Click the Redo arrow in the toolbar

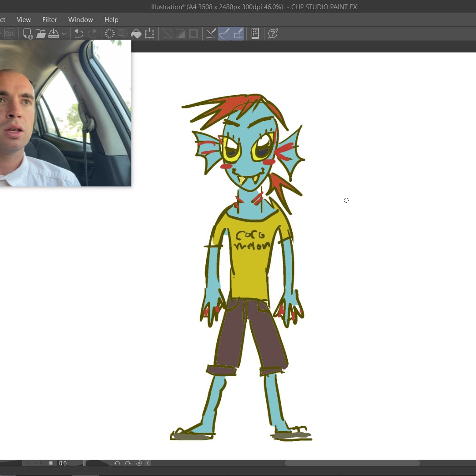[92, 33]
